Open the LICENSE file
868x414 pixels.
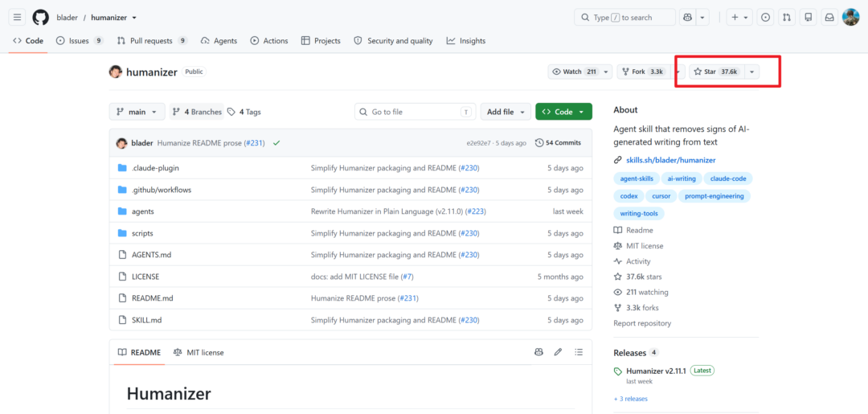[145, 277]
